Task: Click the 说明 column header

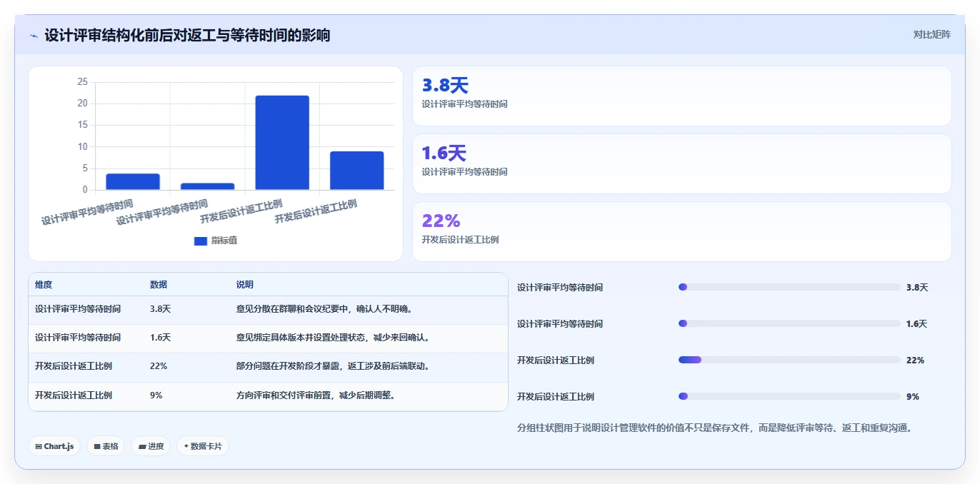Action: pos(245,285)
